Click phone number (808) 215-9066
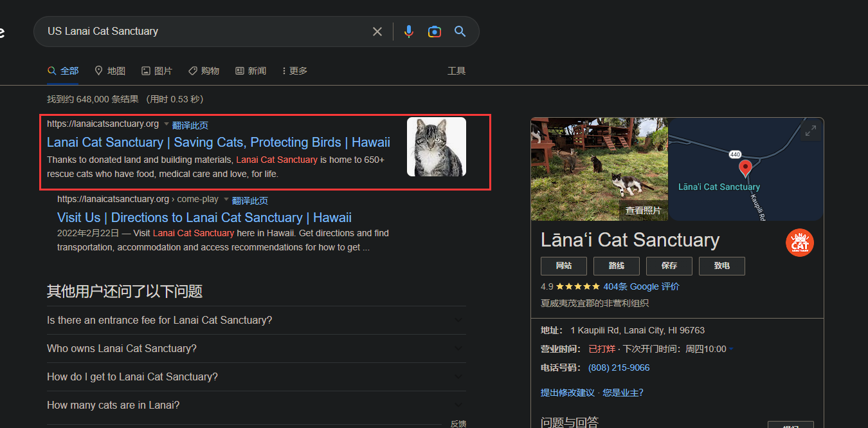Image resolution: width=868 pixels, height=428 pixels. click(619, 368)
